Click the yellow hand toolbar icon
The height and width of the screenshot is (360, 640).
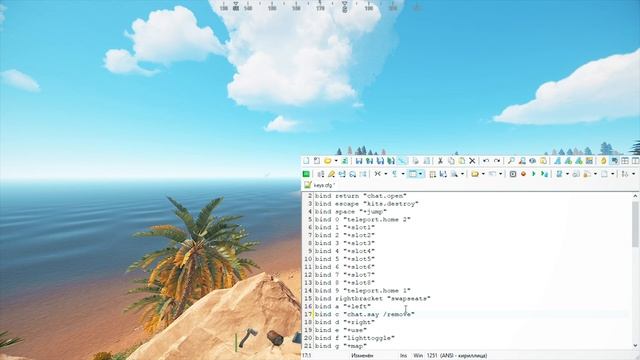pyautogui.click(x=603, y=161)
